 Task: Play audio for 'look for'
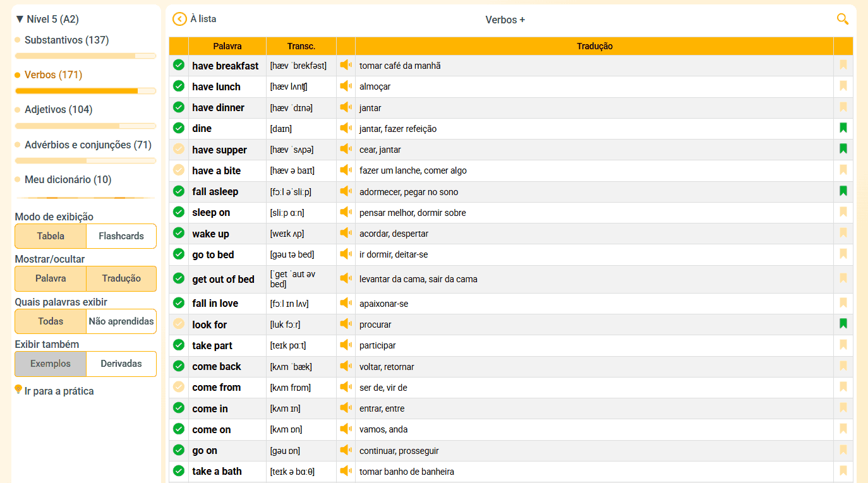(346, 324)
